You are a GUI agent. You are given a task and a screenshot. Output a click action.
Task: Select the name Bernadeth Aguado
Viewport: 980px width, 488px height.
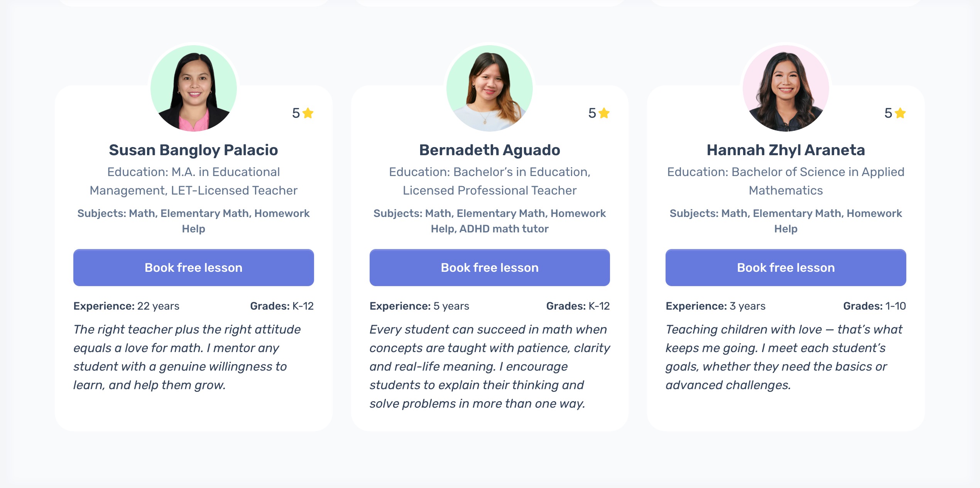pyautogui.click(x=490, y=150)
